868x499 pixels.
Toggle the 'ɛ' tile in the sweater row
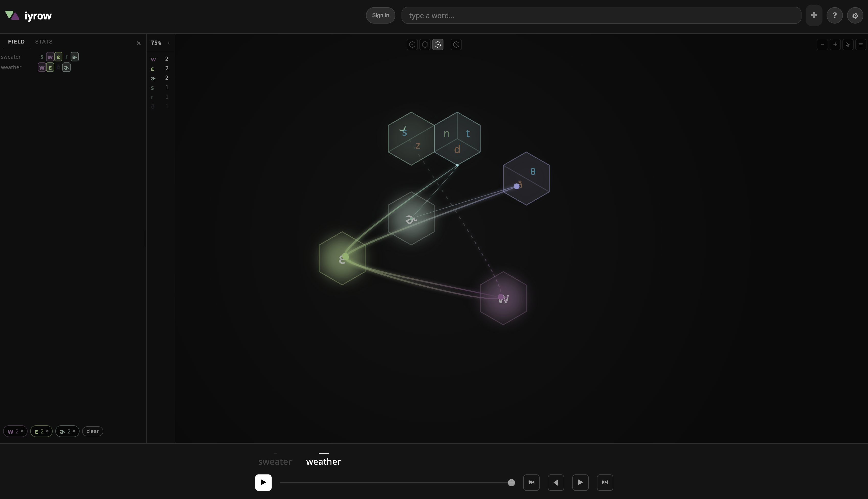click(58, 57)
